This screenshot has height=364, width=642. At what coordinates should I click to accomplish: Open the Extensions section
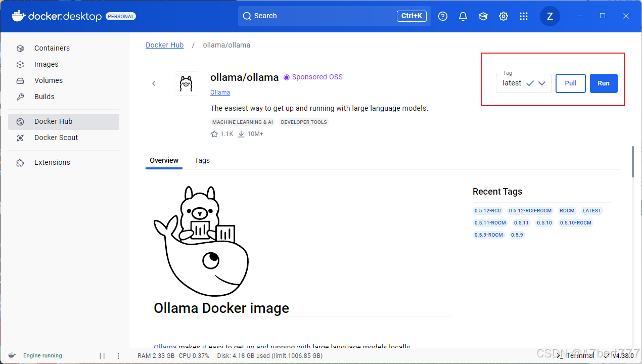(64, 162)
